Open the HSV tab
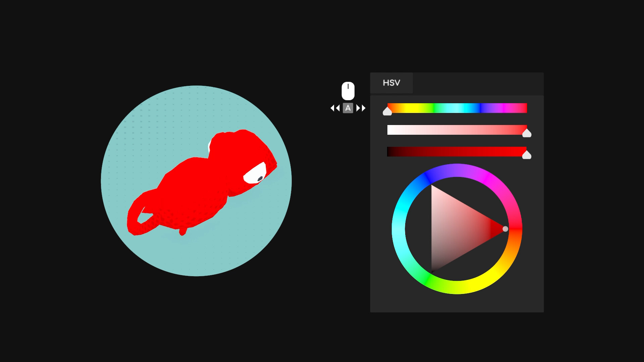Viewport: 644px width, 362px height. pos(391,83)
